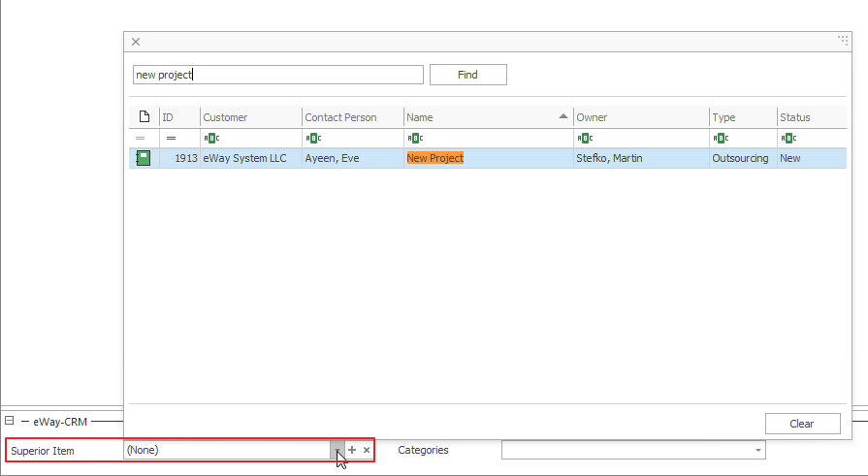
Task: Expand the Categories dropdown
Action: pyautogui.click(x=757, y=450)
